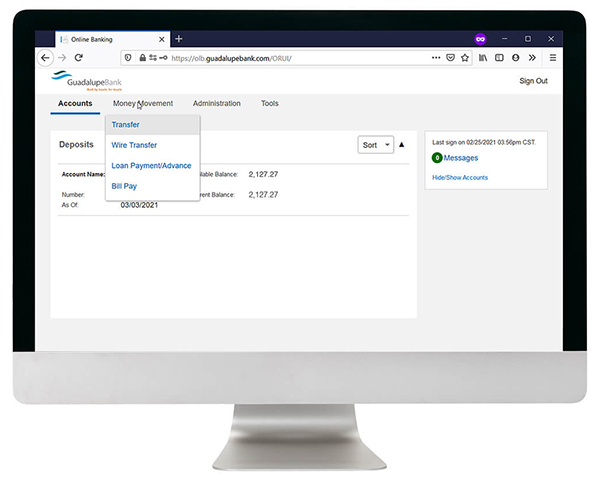Open the Sort dropdown

coord(376,145)
